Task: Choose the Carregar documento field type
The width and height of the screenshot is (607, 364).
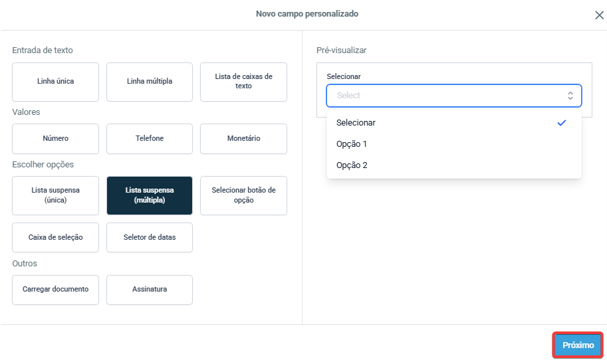Action: [55, 290]
